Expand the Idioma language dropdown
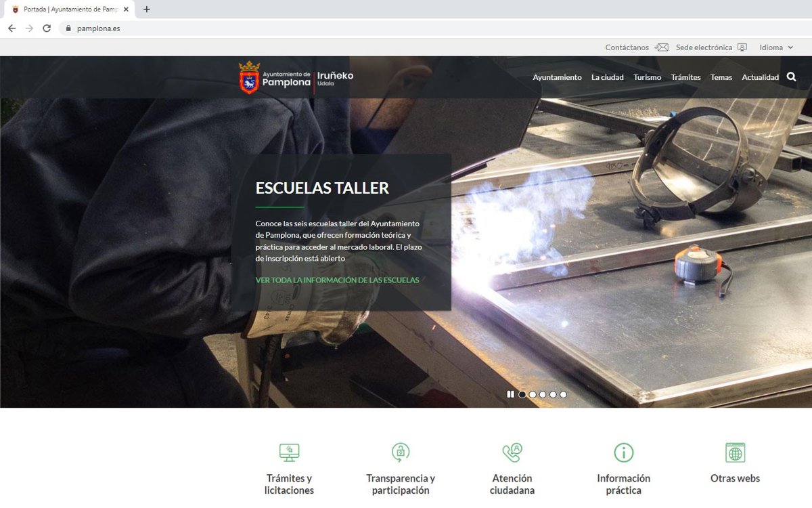 (x=776, y=47)
